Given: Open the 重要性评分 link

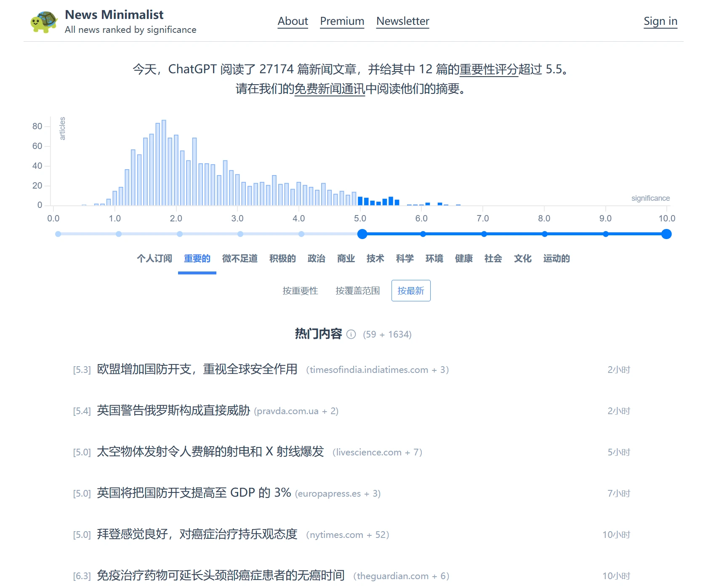Looking at the screenshot, I should [489, 69].
